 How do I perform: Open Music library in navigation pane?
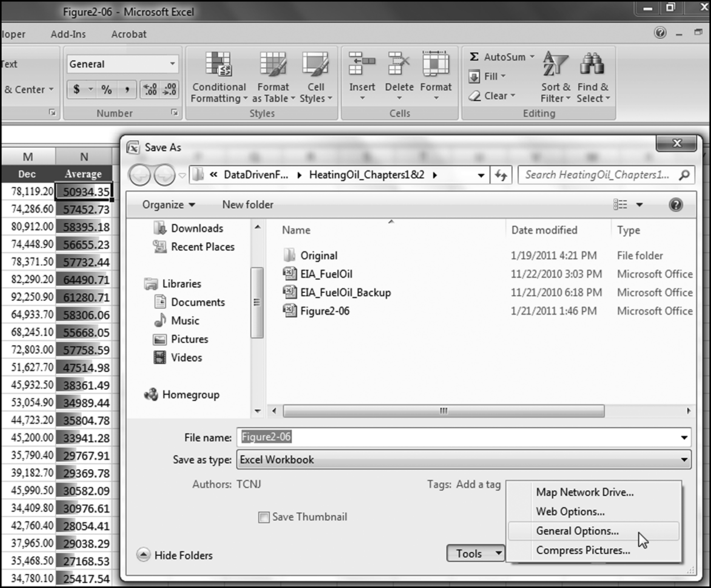coord(176,321)
